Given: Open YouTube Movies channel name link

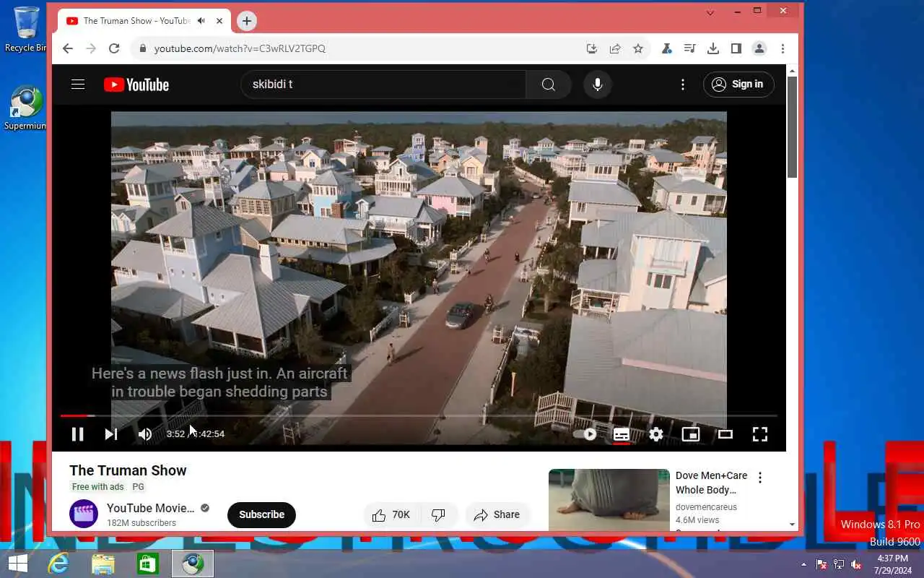Looking at the screenshot, I should click(151, 508).
